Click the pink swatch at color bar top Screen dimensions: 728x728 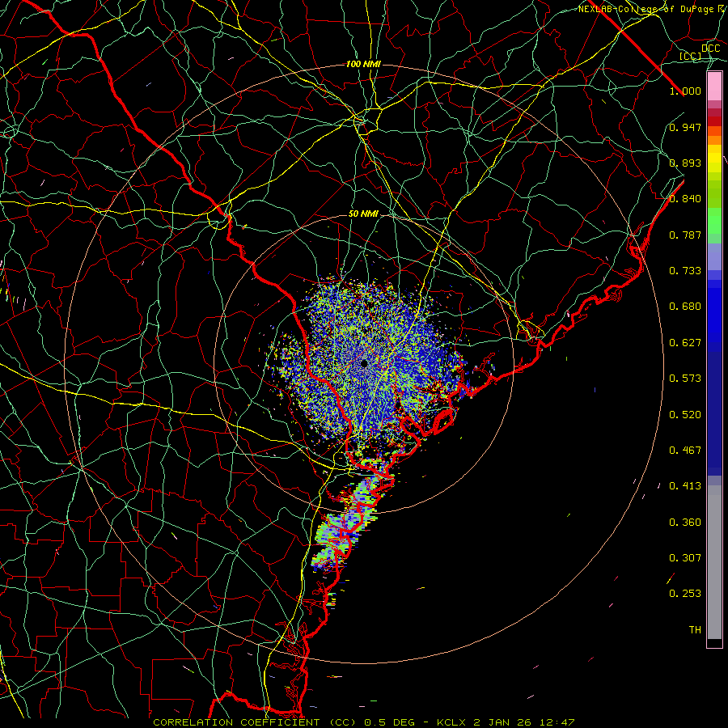click(x=714, y=86)
